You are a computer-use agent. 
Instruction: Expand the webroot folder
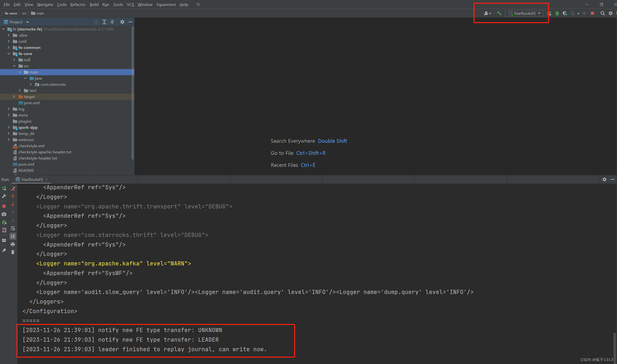pyautogui.click(x=9, y=140)
